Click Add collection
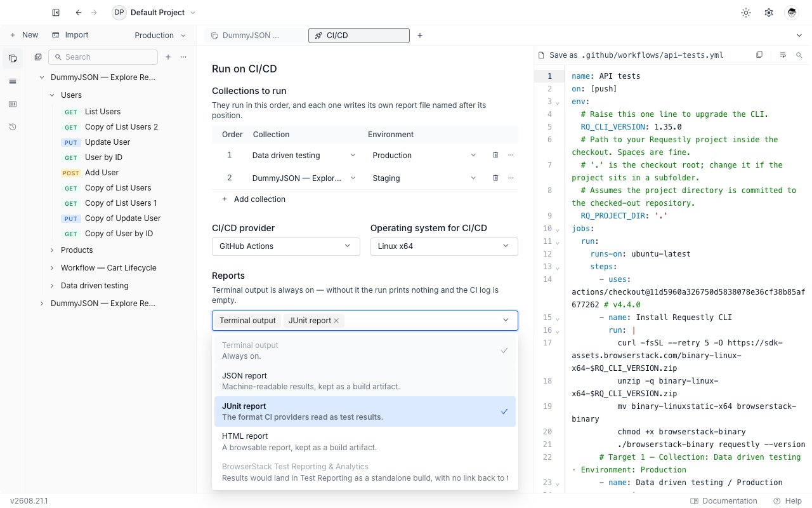Screen dimensions: 812x508 tap(254, 199)
